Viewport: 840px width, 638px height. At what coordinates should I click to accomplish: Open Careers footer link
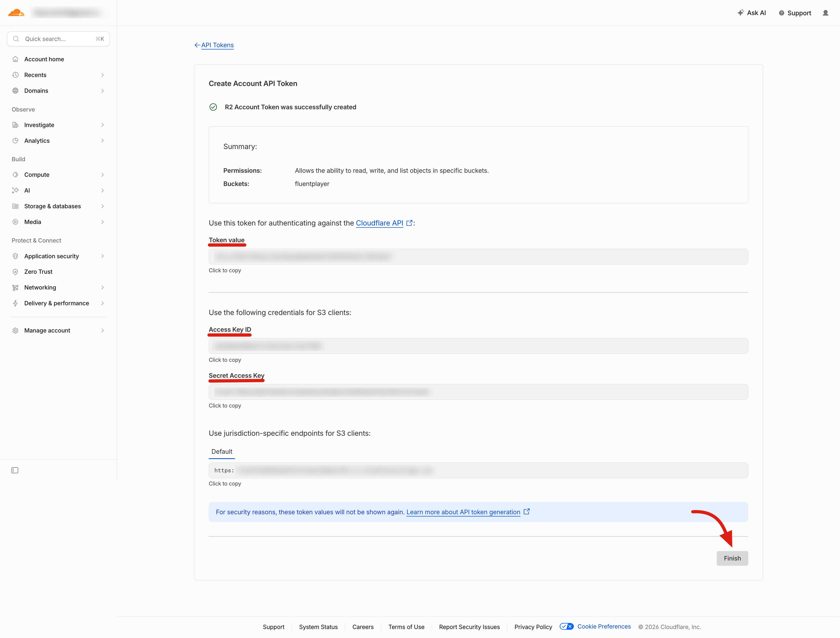click(363, 627)
